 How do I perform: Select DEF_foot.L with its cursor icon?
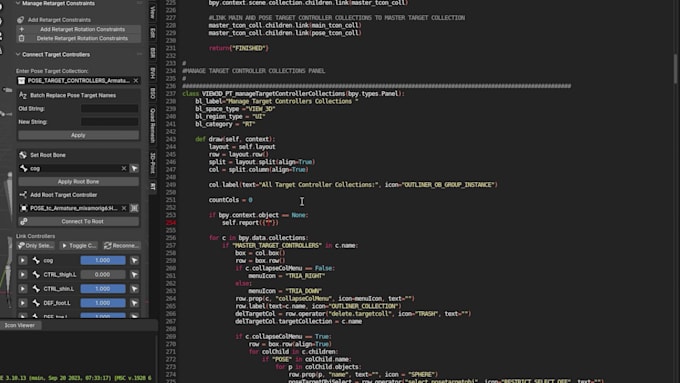[134, 303]
